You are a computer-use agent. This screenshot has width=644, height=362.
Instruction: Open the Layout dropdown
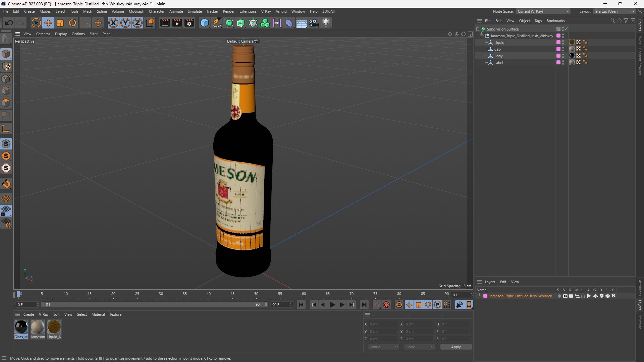click(614, 11)
